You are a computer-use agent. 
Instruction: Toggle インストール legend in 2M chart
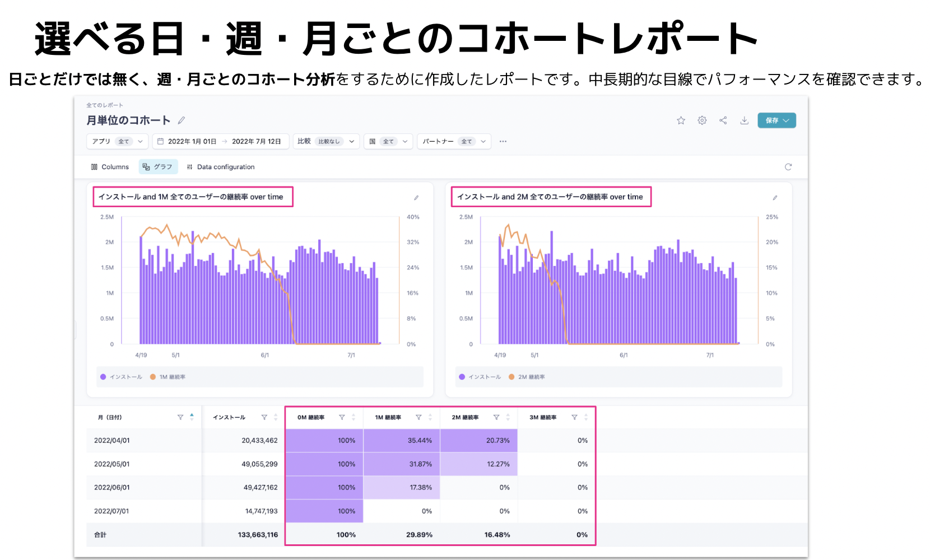click(480, 377)
